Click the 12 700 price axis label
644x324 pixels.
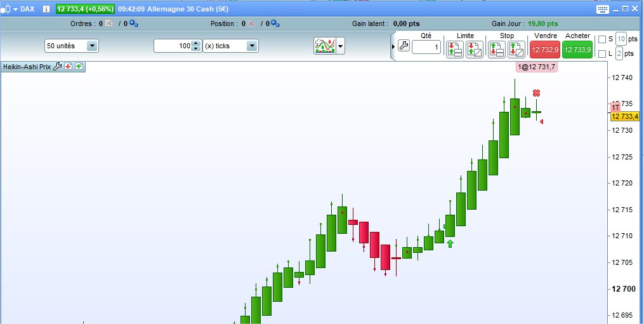coord(624,288)
